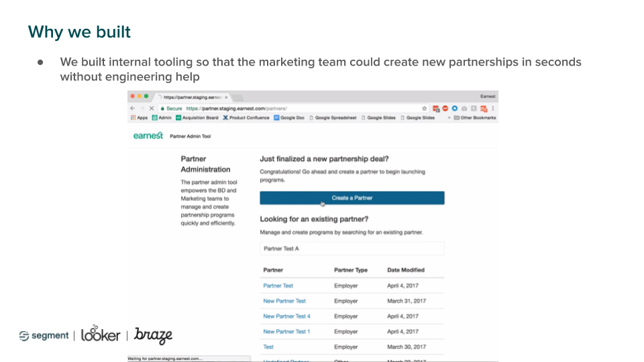Screen dimensions: 644x362
Task: Click the 'Just finalized a new partnership deal?' heading
Action: (324, 159)
